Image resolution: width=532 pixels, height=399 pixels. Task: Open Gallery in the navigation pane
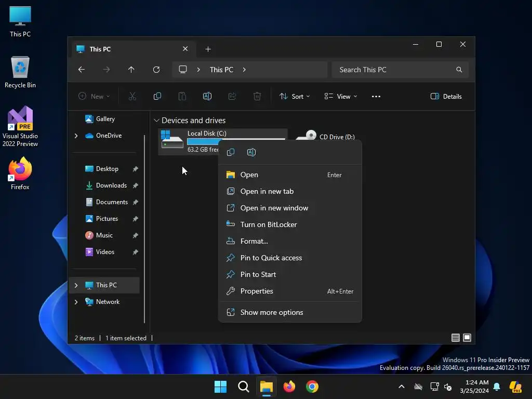(x=105, y=119)
